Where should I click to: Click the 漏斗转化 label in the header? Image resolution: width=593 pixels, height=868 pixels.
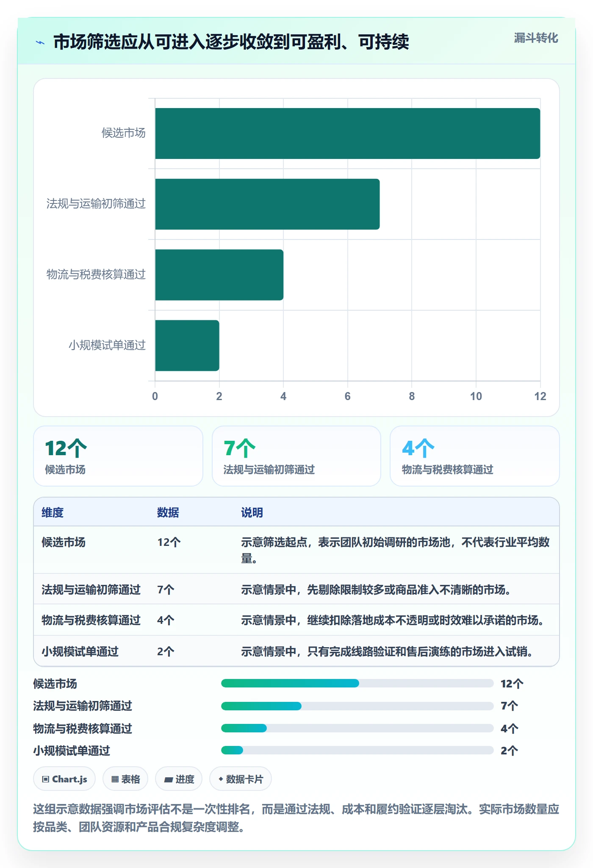pyautogui.click(x=536, y=38)
